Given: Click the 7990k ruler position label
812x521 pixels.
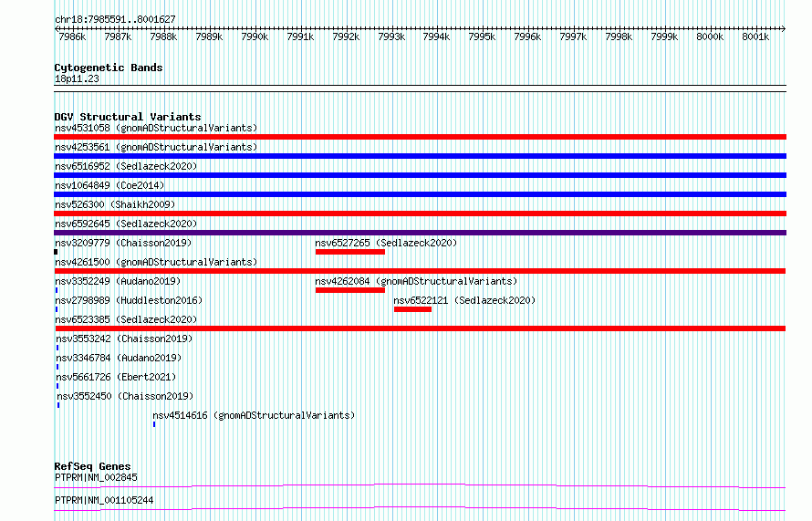Looking at the screenshot, I should (x=255, y=36).
